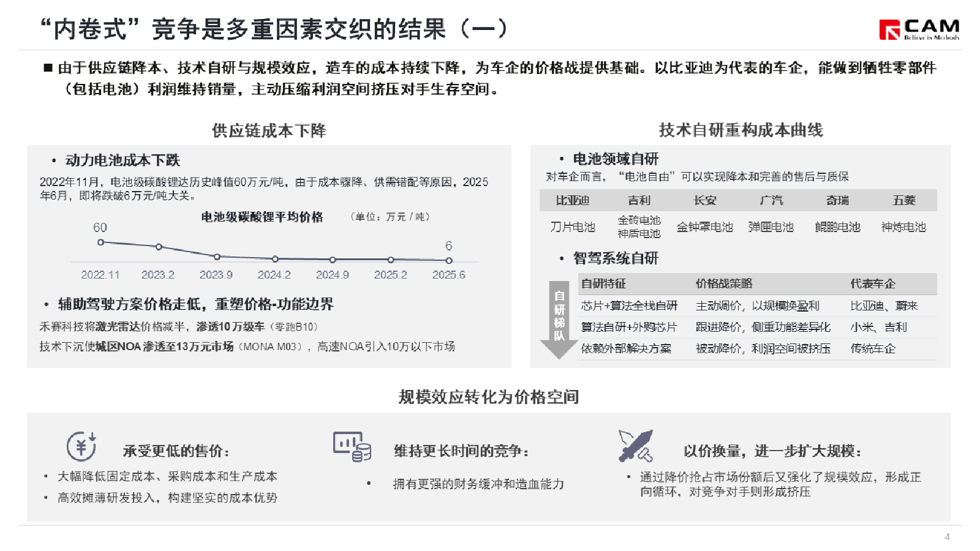
Task: Click cell 比亚迪、蔚来
Action: (884, 306)
